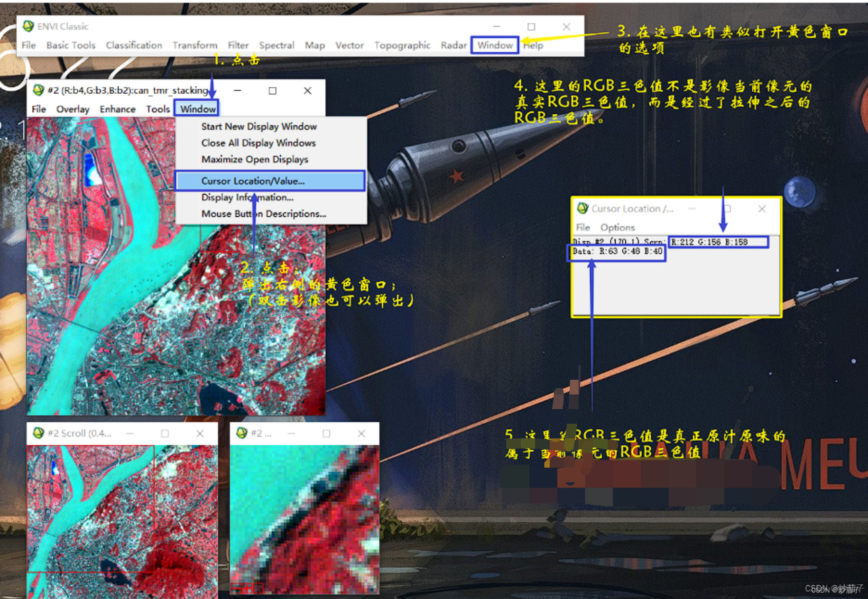This screenshot has width=868, height=599.
Task: Open the Spectral menu
Action: tap(277, 45)
